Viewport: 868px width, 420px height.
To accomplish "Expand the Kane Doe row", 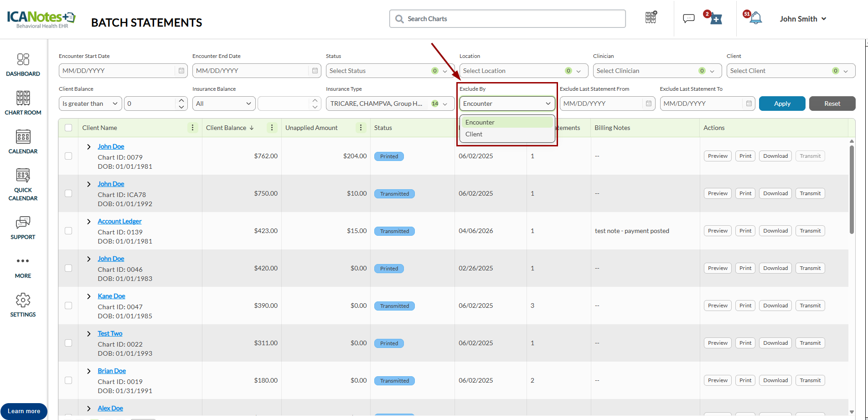I will pyautogui.click(x=89, y=296).
